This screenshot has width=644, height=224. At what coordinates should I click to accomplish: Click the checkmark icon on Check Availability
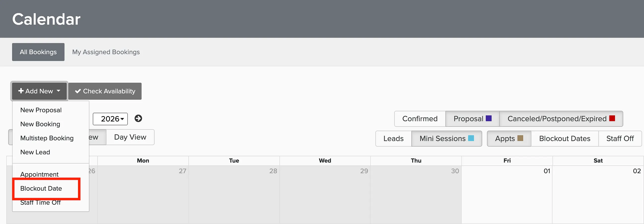point(78,91)
